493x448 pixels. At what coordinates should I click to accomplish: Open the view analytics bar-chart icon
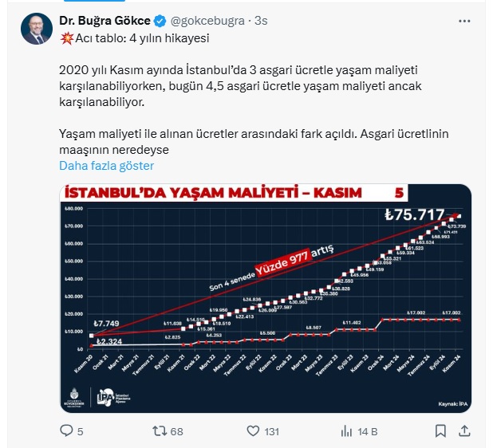tap(345, 430)
